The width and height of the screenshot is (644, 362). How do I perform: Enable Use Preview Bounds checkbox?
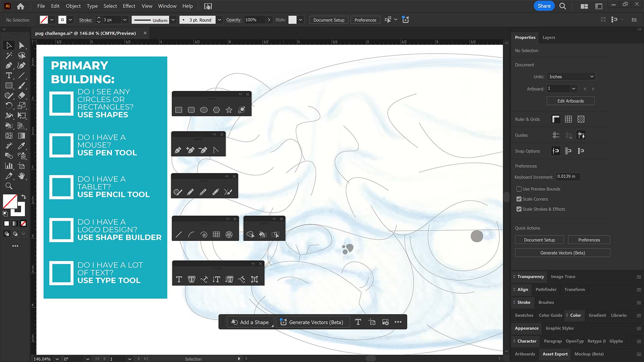coord(519,189)
